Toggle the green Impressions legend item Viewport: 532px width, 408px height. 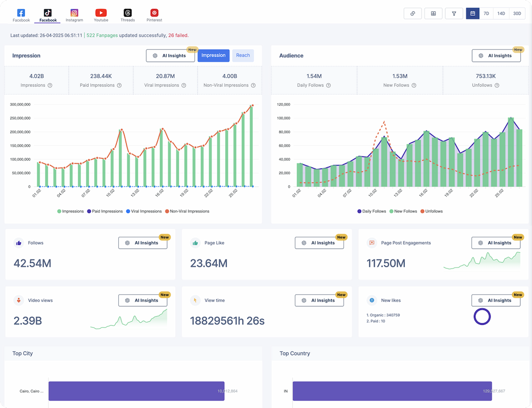70,211
